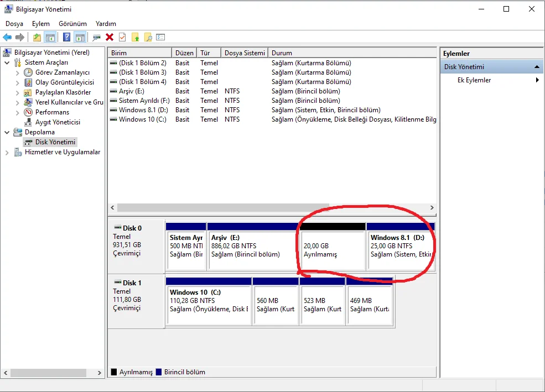Image resolution: width=545 pixels, height=392 pixels.
Task: Open Ek Eylemler submenu in actions pane
Action: point(474,80)
